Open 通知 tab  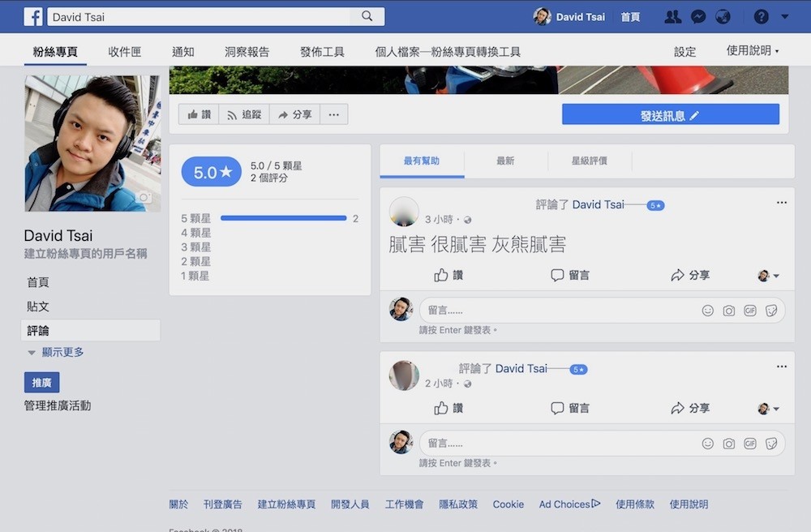click(x=183, y=52)
